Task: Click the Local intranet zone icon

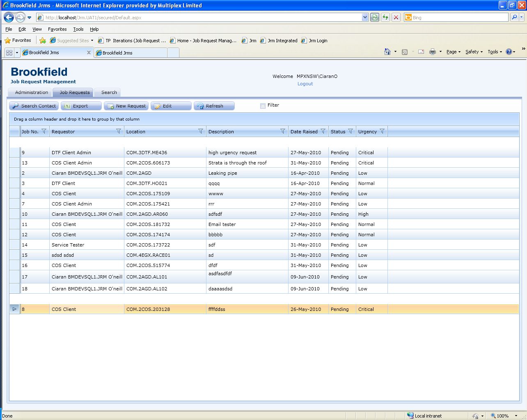Action: point(410,415)
